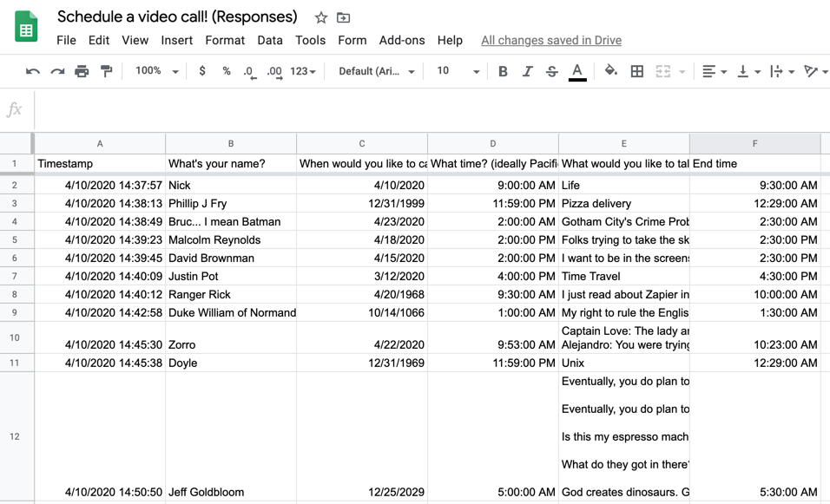This screenshot has width=830, height=504.
Task: Open horizontal align dropdown
Action: (x=714, y=71)
